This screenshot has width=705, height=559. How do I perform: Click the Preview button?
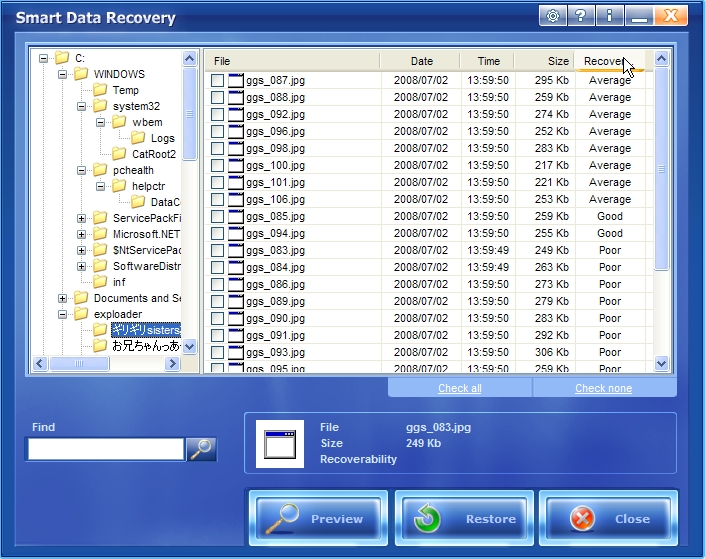318,518
